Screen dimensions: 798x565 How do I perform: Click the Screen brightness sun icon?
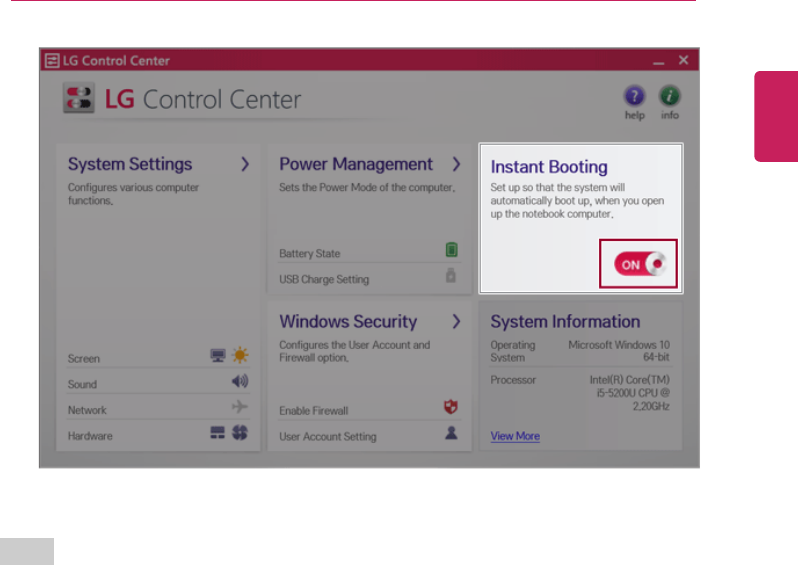pyautogui.click(x=240, y=355)
